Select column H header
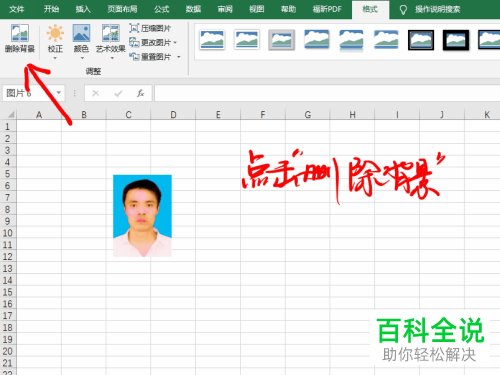 pos(352,115)
